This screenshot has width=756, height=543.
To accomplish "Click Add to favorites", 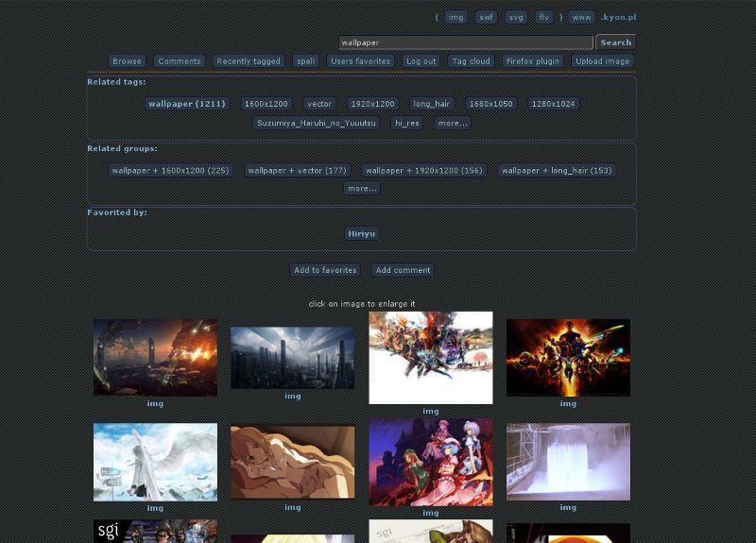I will point(325,270).
